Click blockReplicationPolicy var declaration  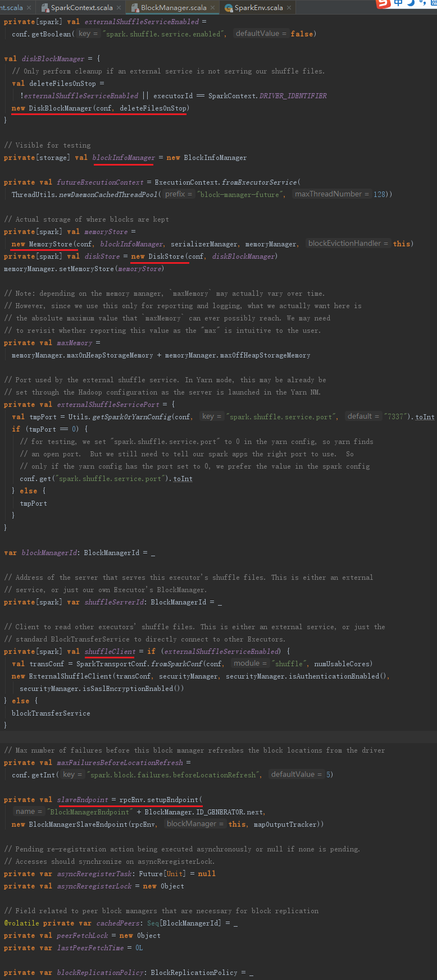click(x=100, y=973)
